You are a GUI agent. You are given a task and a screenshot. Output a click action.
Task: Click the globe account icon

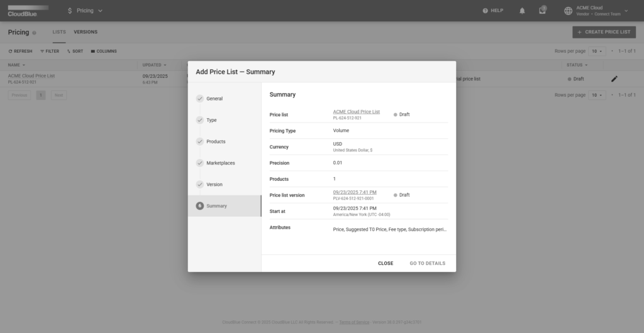pyautogui.click(x=569, y=11)
